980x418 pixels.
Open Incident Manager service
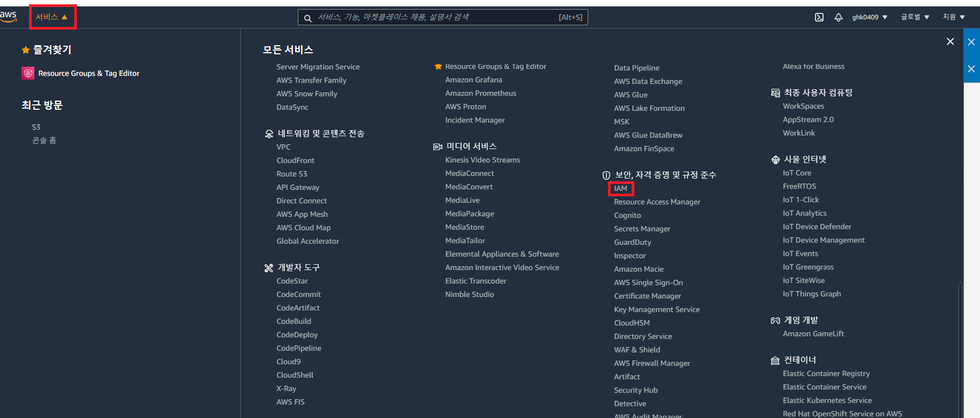pos(475,120)
